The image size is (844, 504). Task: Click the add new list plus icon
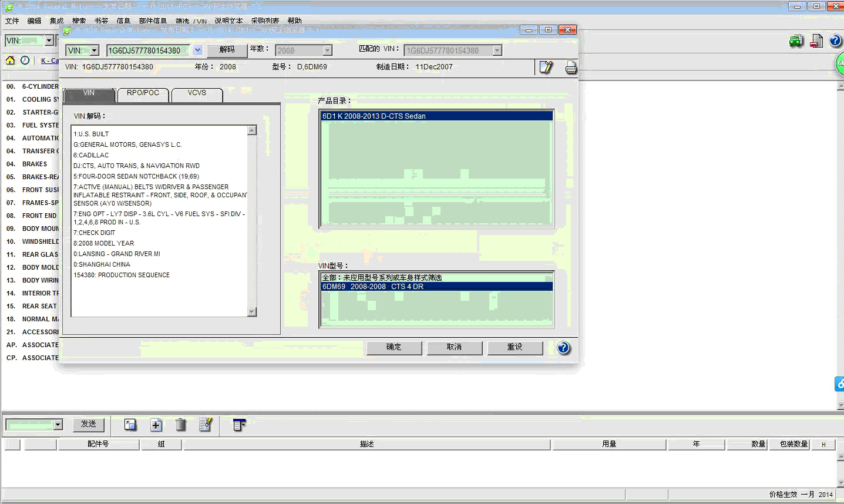click(x=156, y=425)
